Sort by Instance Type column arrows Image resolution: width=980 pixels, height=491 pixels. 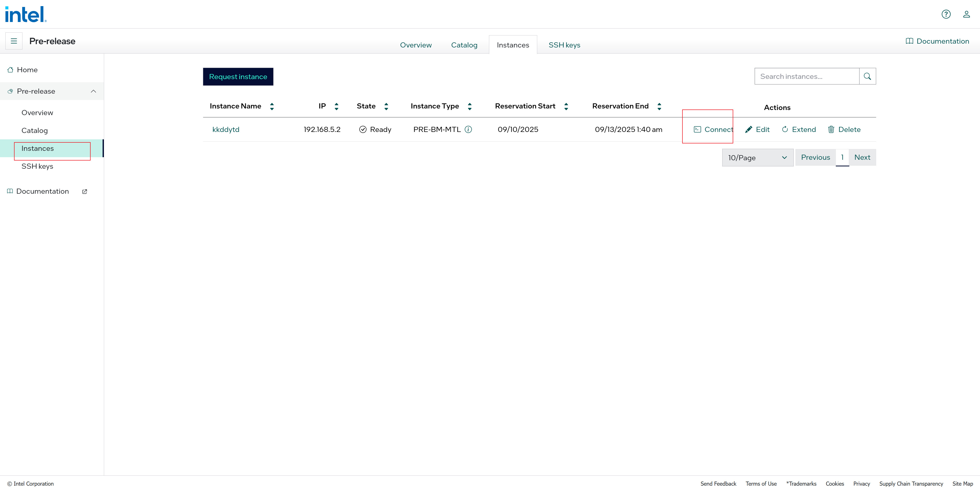click(470, 106)
